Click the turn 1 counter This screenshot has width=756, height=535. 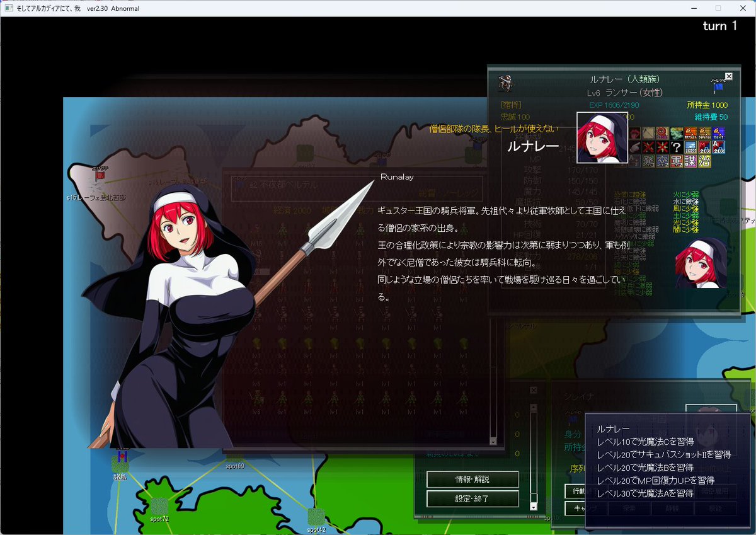tap(719, 26)
